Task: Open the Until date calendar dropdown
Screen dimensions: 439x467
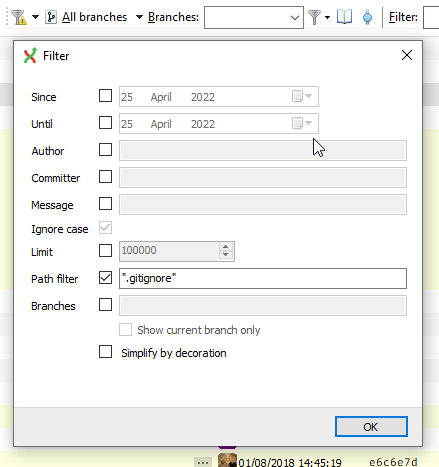Action: (302, 123)
